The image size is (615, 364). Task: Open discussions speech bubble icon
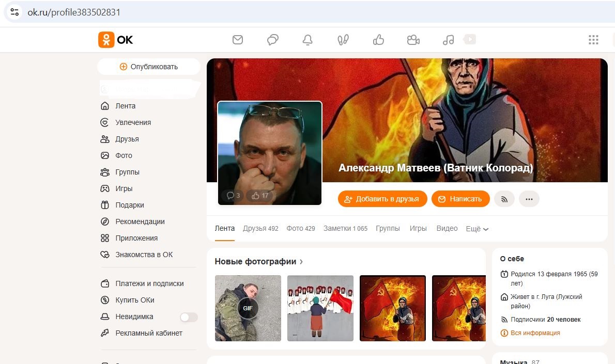pyautogui.click(x=272, y=40)
